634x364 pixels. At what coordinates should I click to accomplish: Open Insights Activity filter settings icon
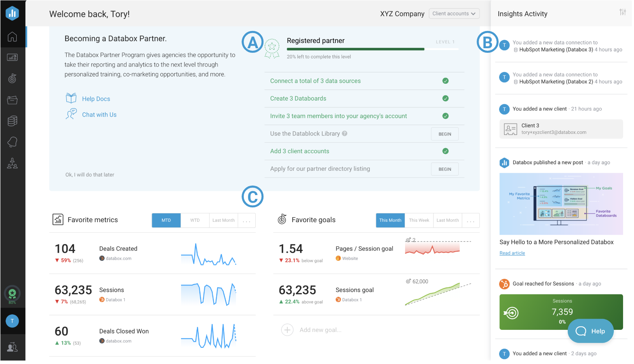(x=623, y=12)
